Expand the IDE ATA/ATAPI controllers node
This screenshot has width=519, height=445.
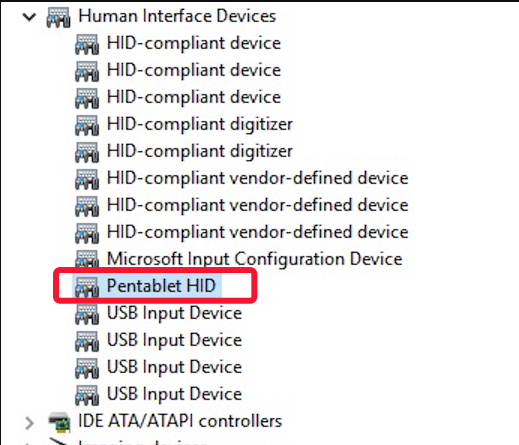pyautogui.click(x=29, y=423)
